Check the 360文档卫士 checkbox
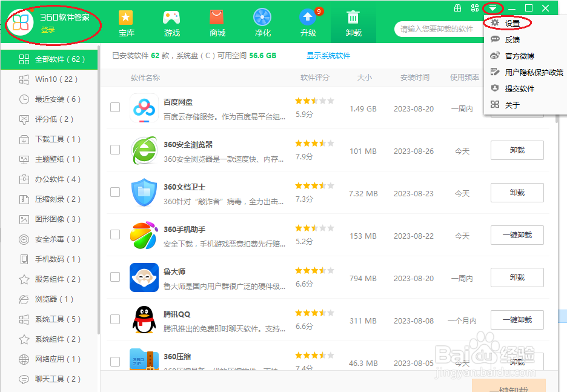The width and height of the screenshot is (567, 392). [x=115, y=192]
